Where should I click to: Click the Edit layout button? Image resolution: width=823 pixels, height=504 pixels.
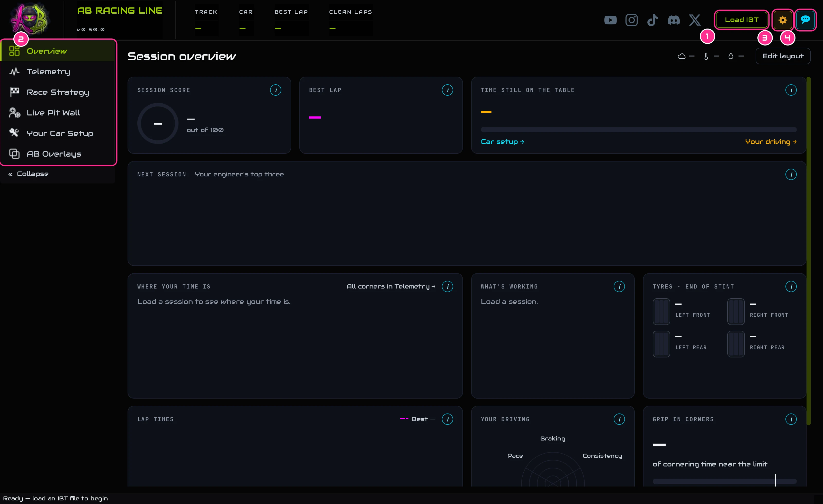click(783, 56)
